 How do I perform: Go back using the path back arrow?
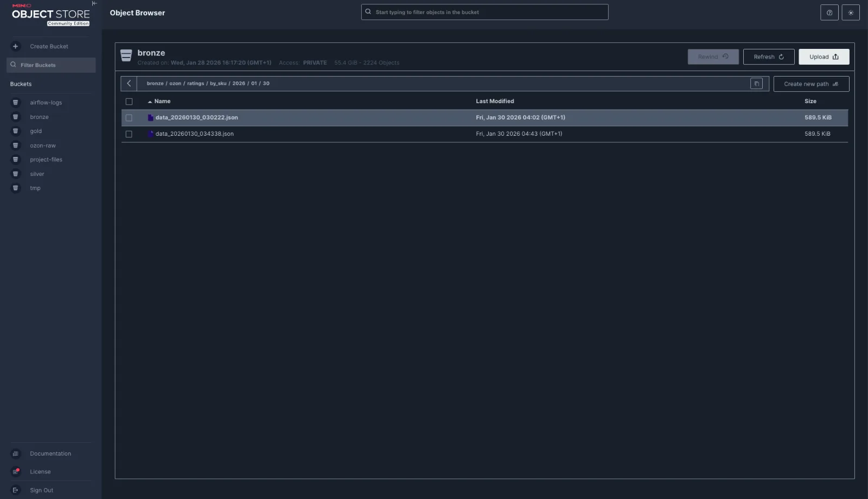(x=129, y=84)
